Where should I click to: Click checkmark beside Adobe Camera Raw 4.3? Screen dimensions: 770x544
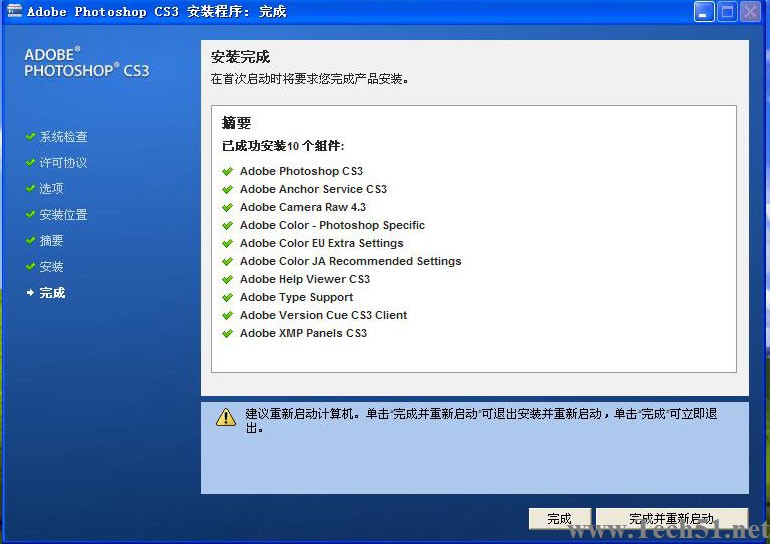(227, 207)
